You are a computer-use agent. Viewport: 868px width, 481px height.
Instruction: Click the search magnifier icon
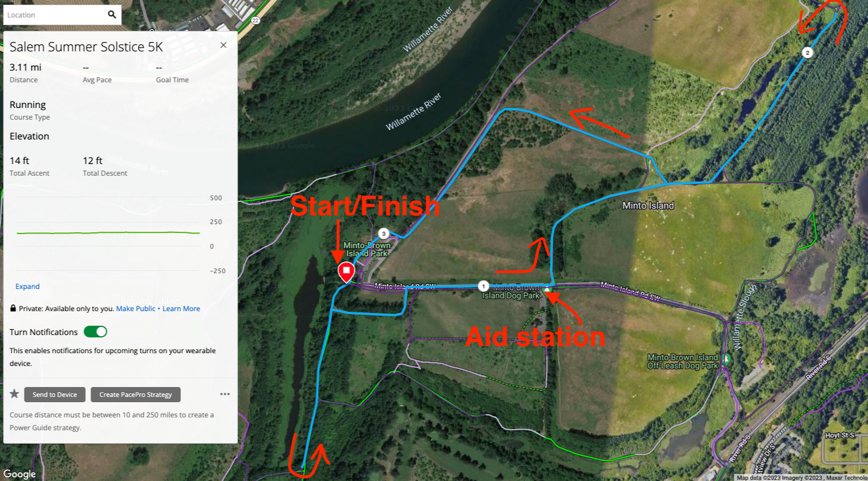pos(112,15)
